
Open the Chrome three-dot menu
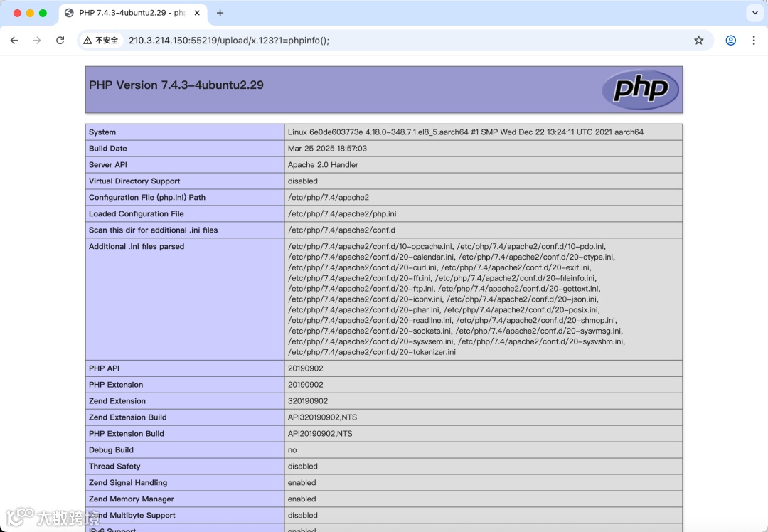(x=754, y=40)
